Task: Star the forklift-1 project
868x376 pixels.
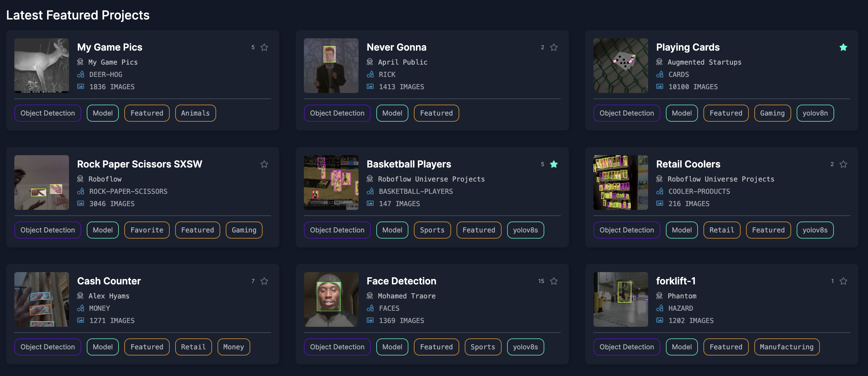Action: tap(843, 281)
